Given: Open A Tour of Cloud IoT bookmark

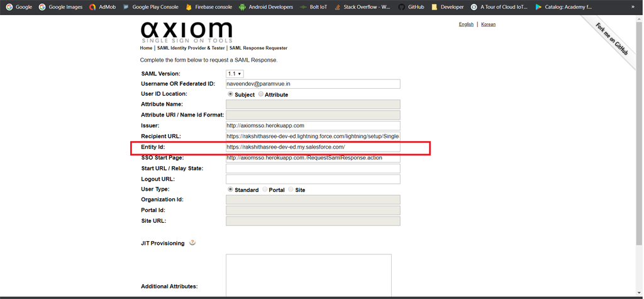Looking at the screenshot, I should (x=499, y=7).
